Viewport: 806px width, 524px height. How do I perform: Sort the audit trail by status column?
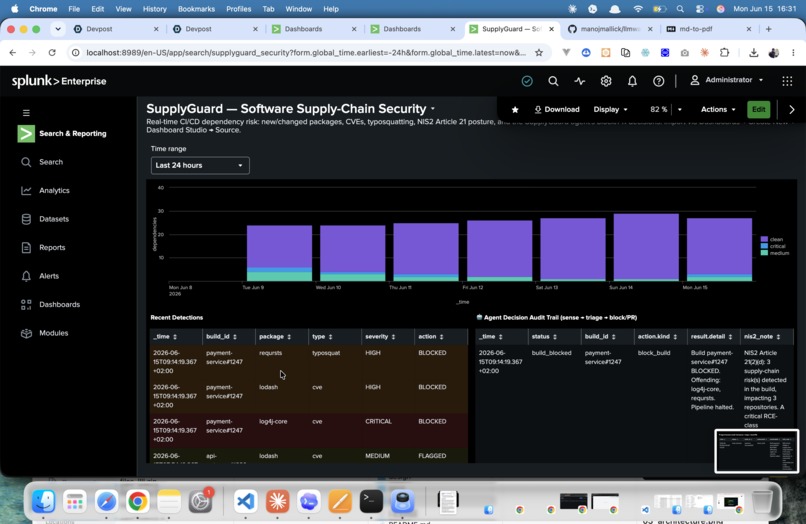click(x=544, y=337)
